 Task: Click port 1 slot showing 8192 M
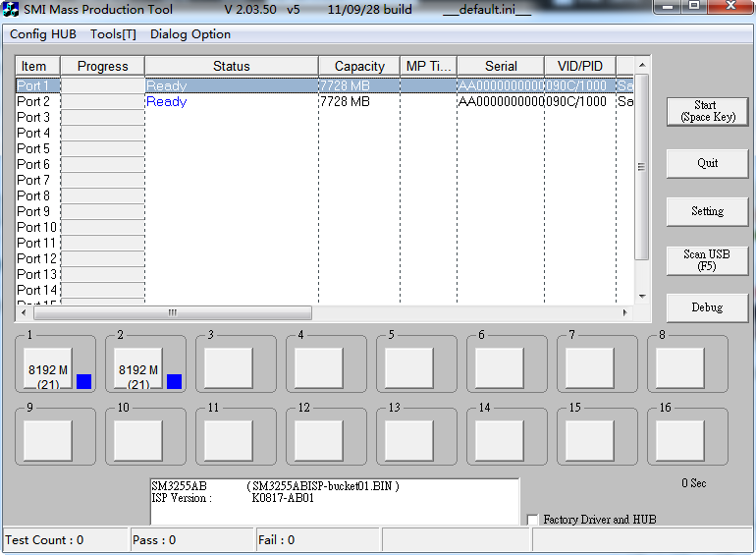click(x=47, y=368)
